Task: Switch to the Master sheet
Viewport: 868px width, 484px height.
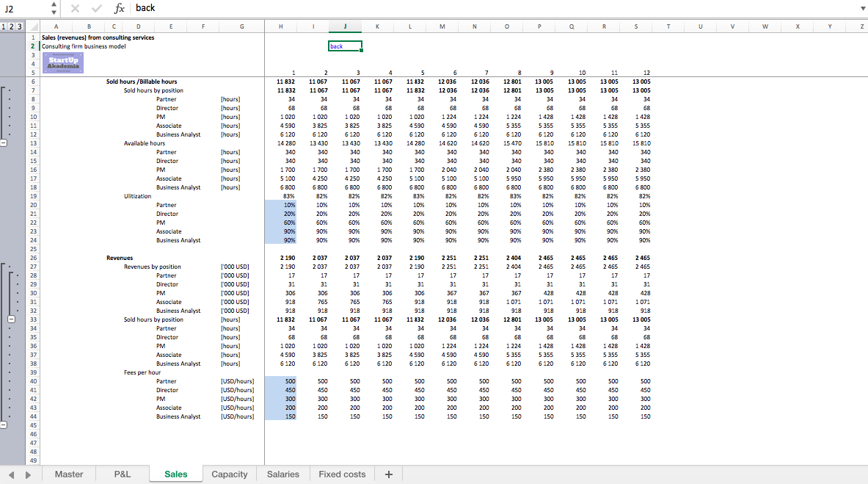Action: [x=69, y=474]
